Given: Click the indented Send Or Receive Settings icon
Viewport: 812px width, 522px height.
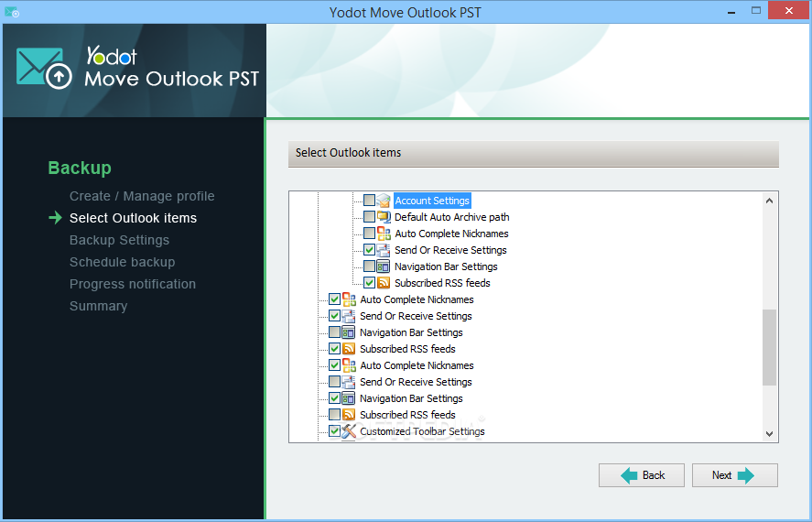Looking at the screenshot, I should 384,250.
